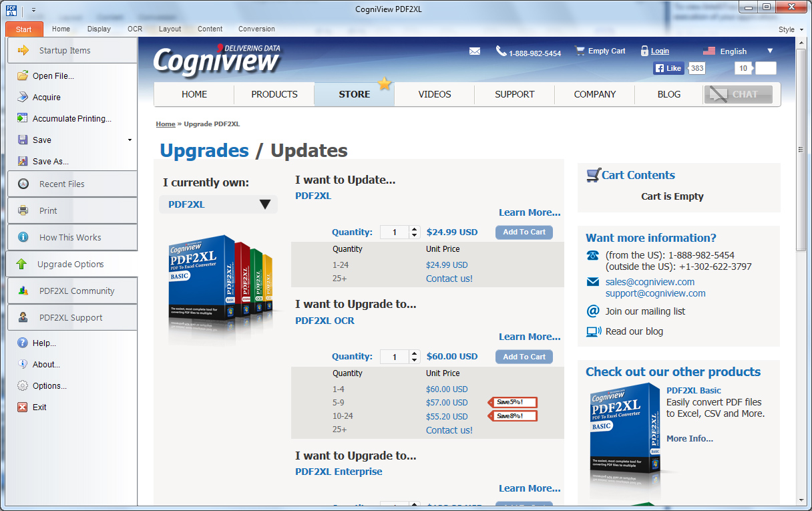Click the Print printer icon
The width and height of the screenshot is (812, 511).
23,210
